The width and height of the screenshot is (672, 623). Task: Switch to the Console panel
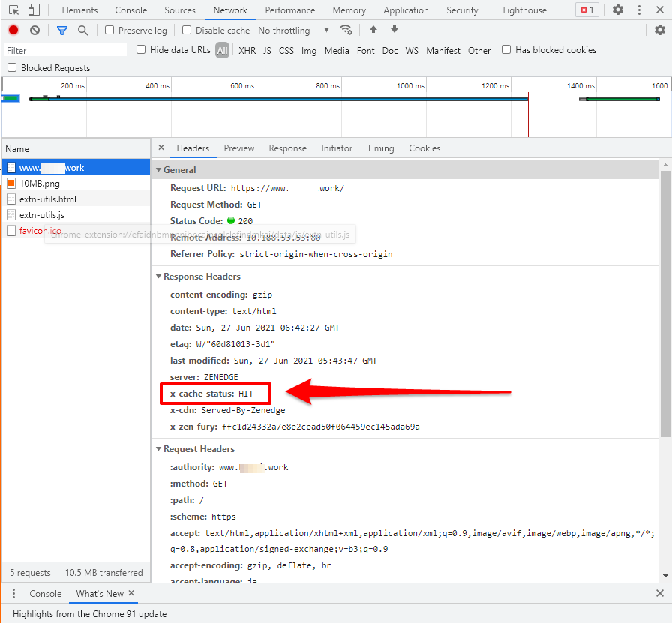tap(131, 10)
